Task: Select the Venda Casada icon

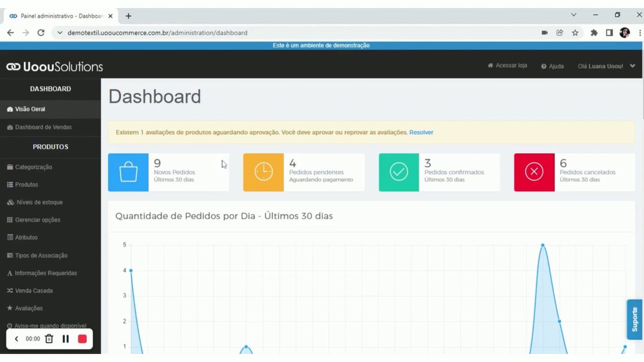Action: click(x=9, y=291)
